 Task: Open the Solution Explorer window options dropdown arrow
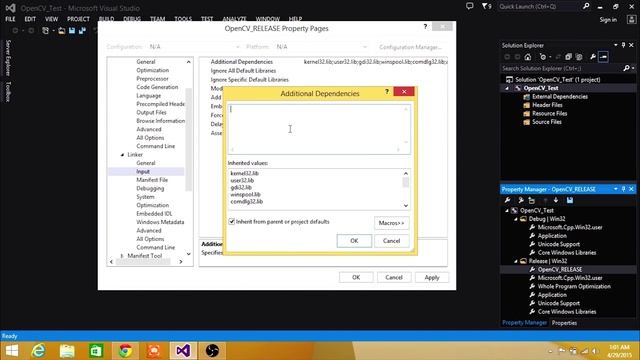616,45
